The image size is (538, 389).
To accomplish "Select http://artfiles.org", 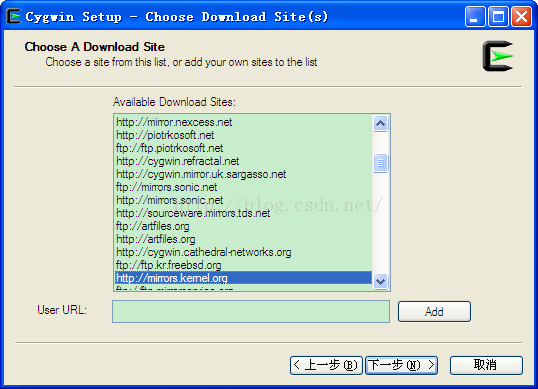I will [244, 239].
